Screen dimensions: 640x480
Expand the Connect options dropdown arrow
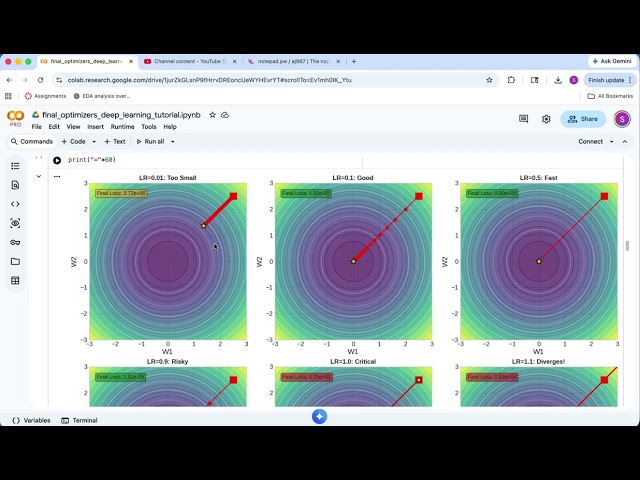tap(611, 142)
